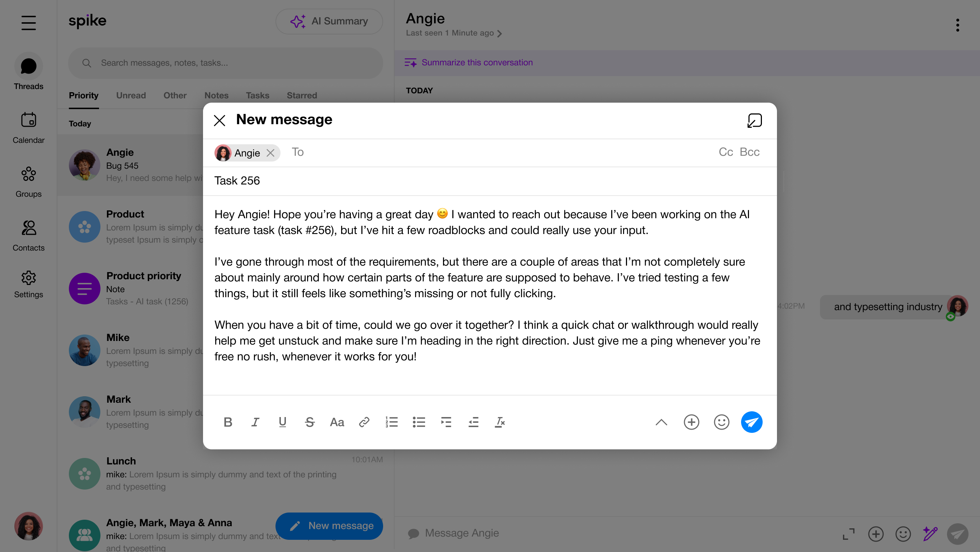This screenshot has width=980, height=552.
Task: Switch to the Unread tab
Action: pyautogui.click(x=131, y=95)
